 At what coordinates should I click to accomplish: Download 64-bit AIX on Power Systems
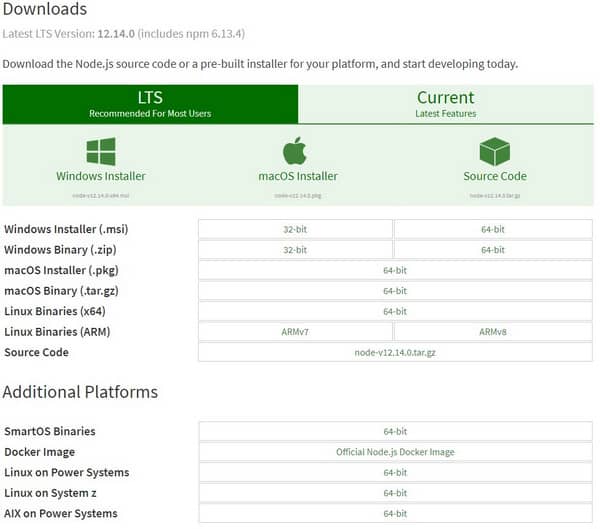tap(395, 513)
